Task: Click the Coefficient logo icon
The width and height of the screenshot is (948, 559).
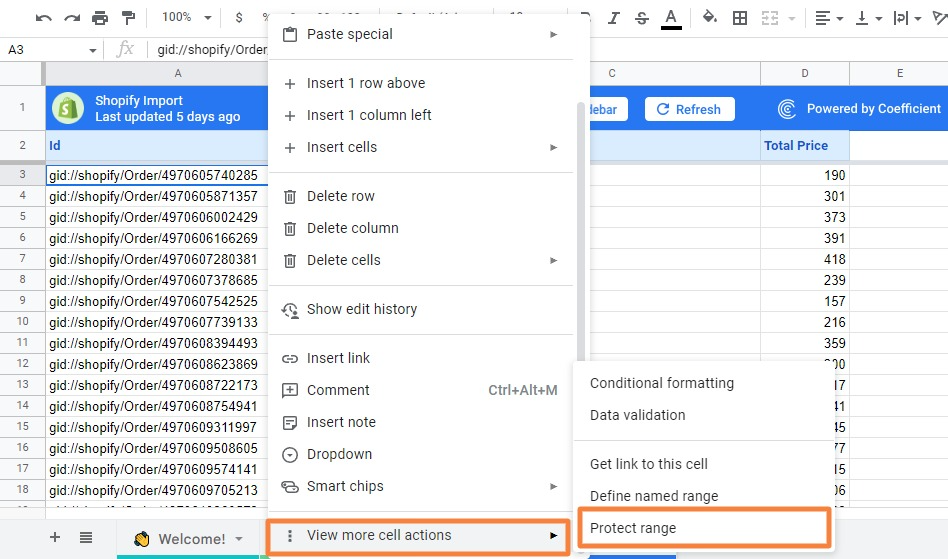Action: [x=787, y=109]
